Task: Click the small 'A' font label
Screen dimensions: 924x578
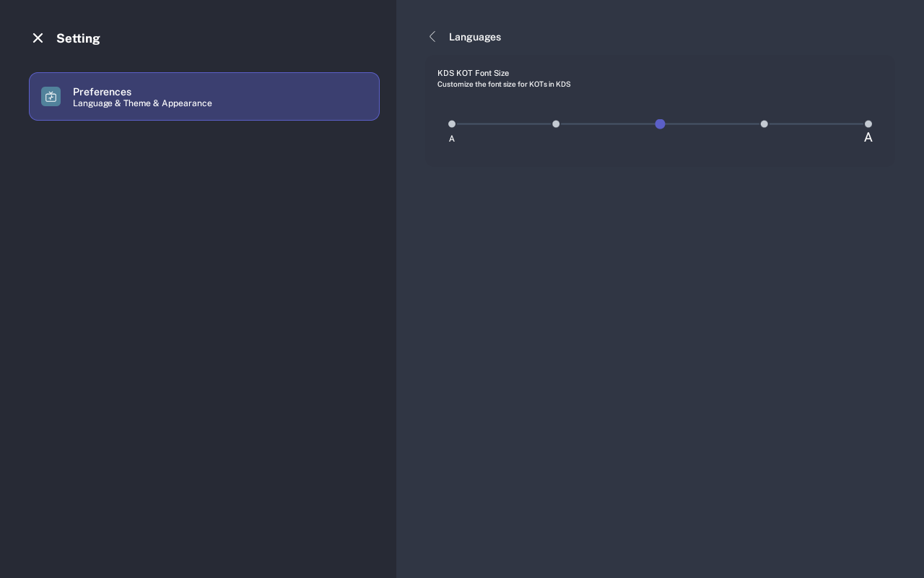Action: (452, 139)
